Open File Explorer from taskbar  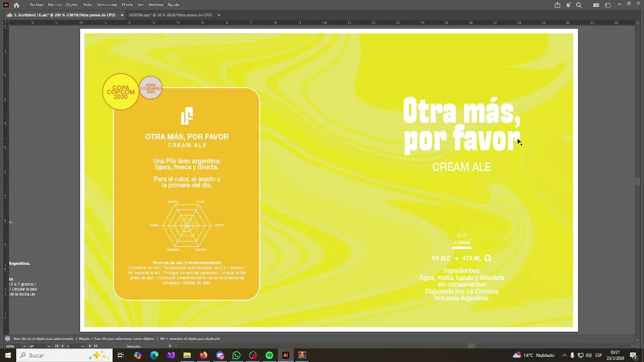coord(187,355)
